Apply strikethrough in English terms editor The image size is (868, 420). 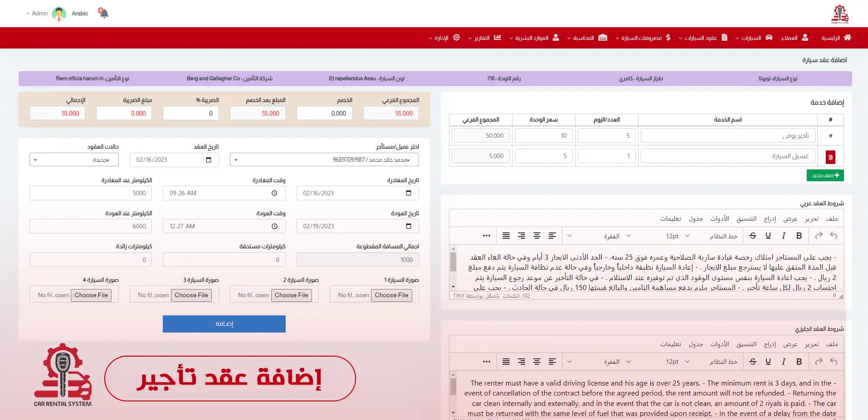pyautogui.click(x=753, y=362)
